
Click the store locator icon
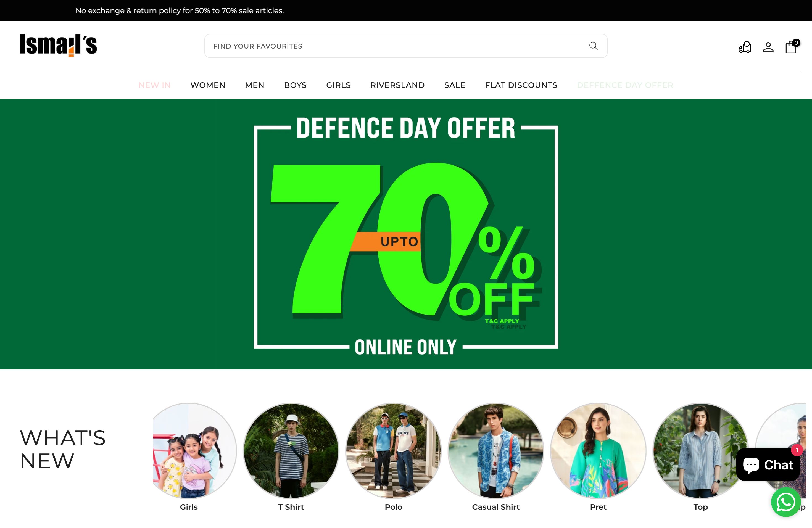click(x=745, y=47)
